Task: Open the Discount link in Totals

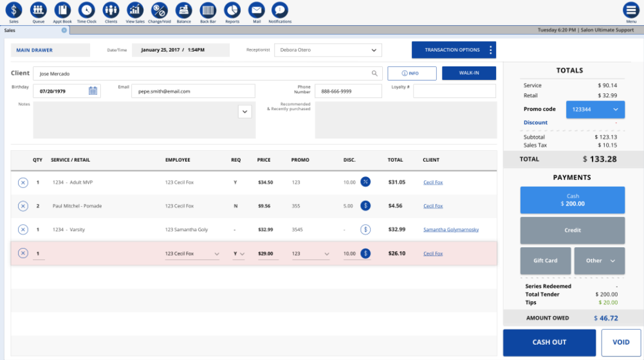Action: (x=535, y=122)
